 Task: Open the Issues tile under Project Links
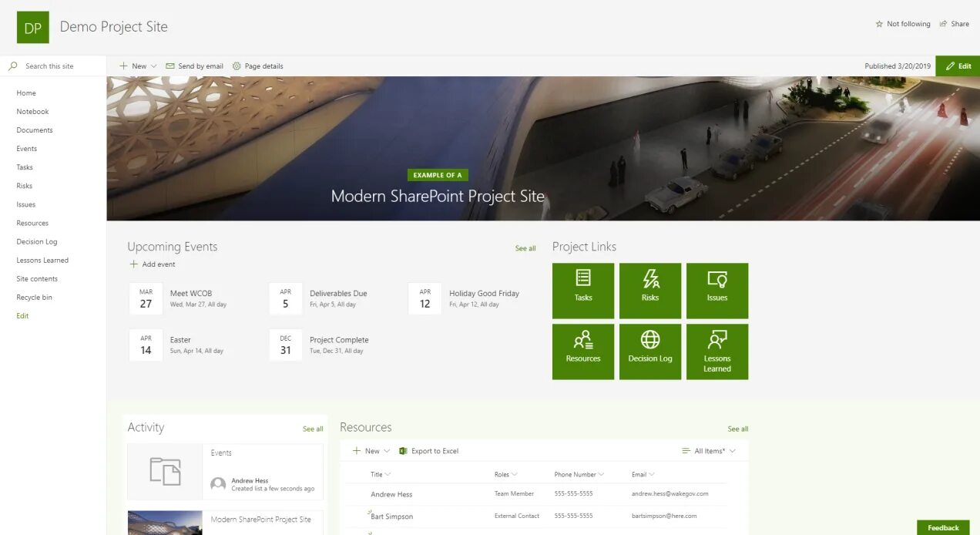[717, 291]
